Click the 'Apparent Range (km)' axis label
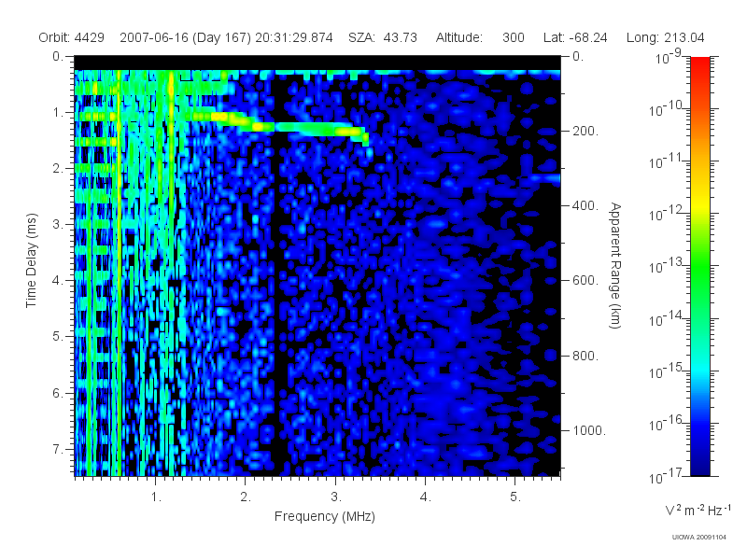 [615, 265]
